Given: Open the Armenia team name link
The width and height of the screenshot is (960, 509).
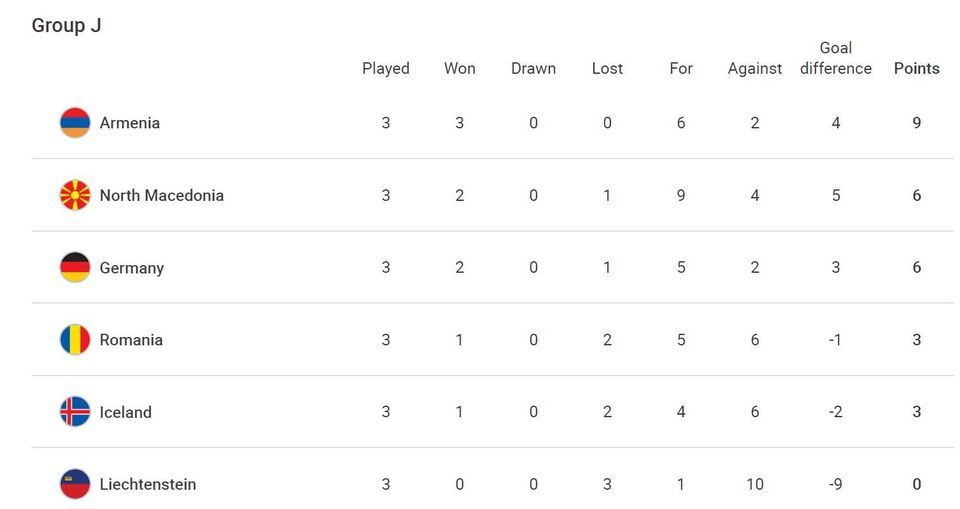Looking at the screenshot, I should coord(130,123).
